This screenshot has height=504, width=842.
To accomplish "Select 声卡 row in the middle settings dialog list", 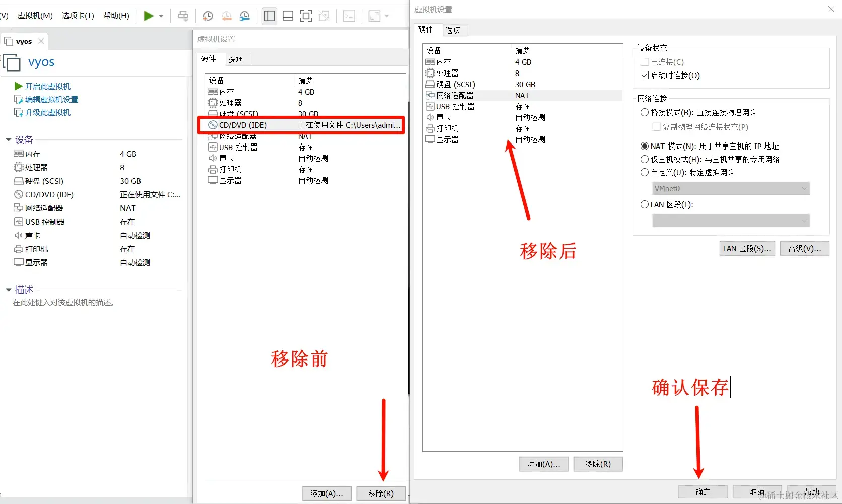I will click(306, 158).
